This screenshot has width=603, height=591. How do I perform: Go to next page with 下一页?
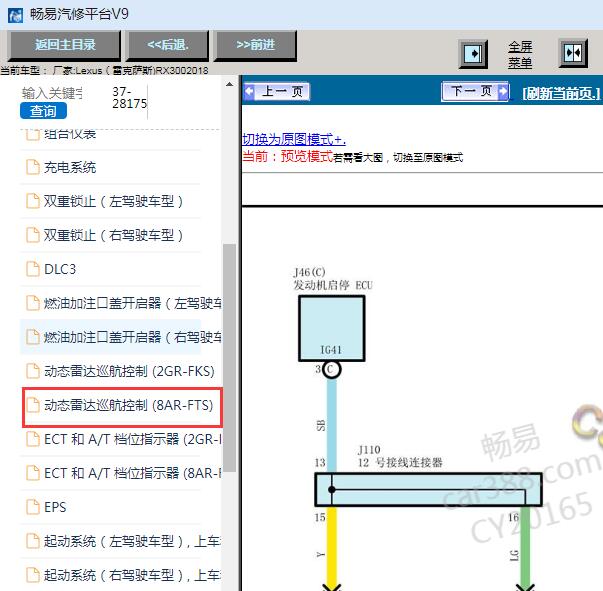pyautogui.click(x=476, y=92)
